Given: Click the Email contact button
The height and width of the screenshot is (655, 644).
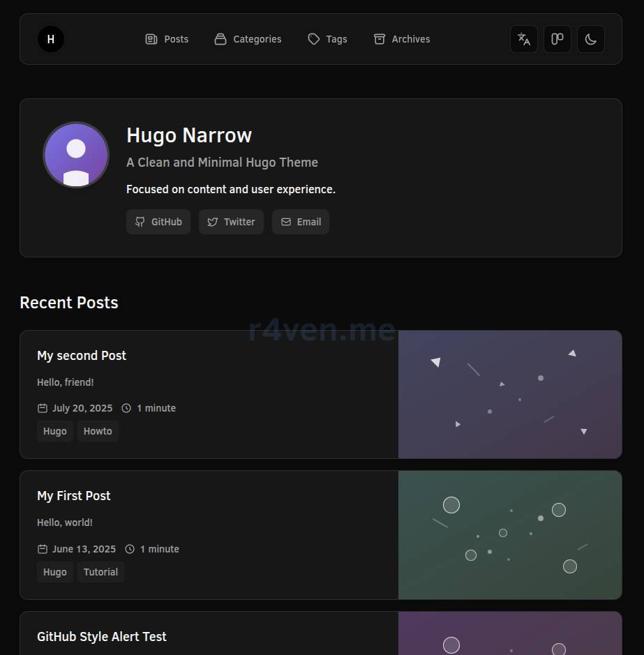Looking at the screenshot, I should coord(301,222).
